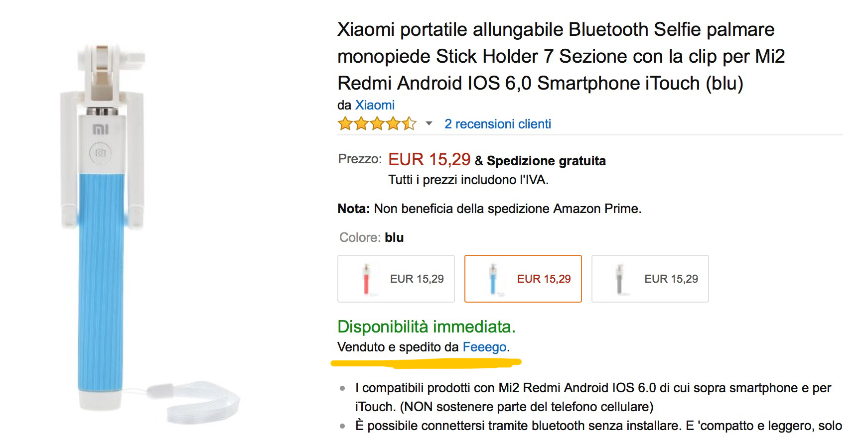
Task: Expand the rating breakdown dropdown arrow
Action: click(x=429, y=123)
